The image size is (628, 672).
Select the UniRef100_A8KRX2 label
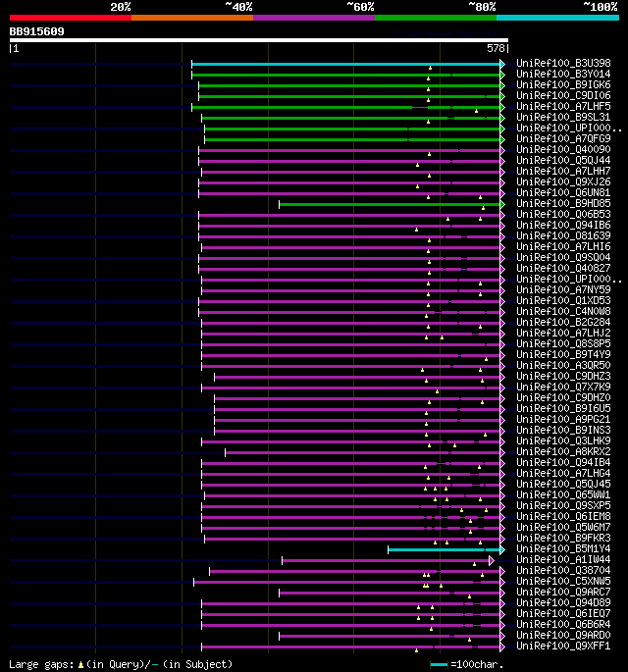click(x=563, y=451)
